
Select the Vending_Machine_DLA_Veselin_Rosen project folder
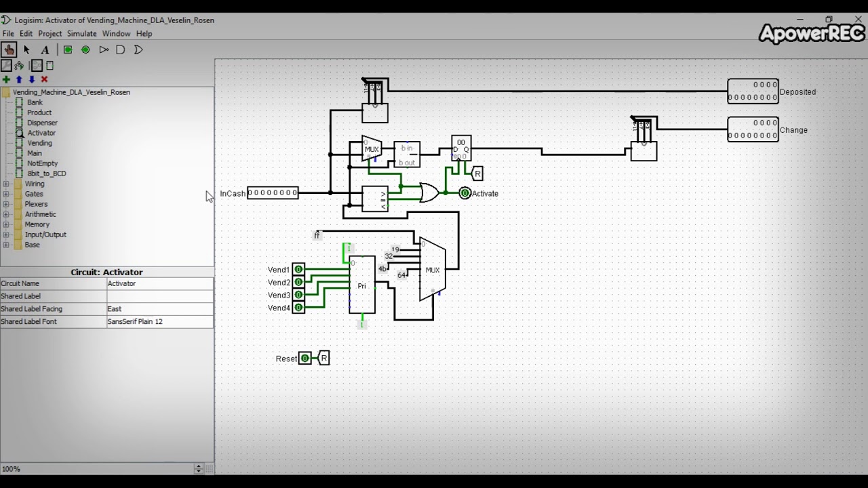[71, 92]
